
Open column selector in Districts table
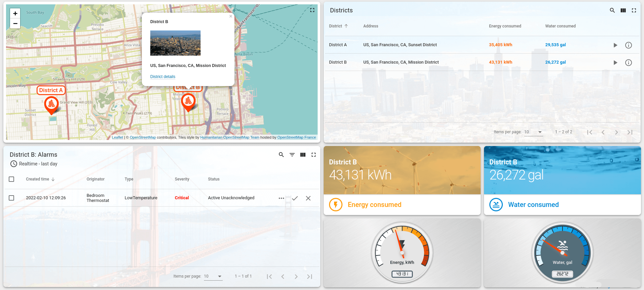(623, 10)
